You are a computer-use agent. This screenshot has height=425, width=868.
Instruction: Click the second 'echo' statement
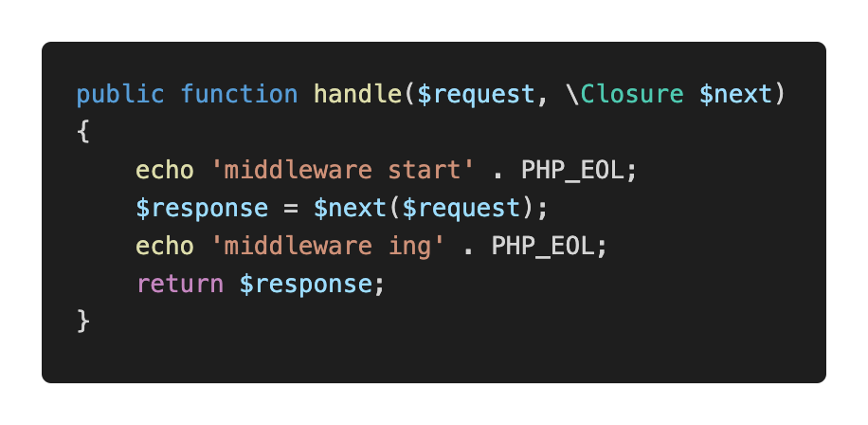pos(165,246)
